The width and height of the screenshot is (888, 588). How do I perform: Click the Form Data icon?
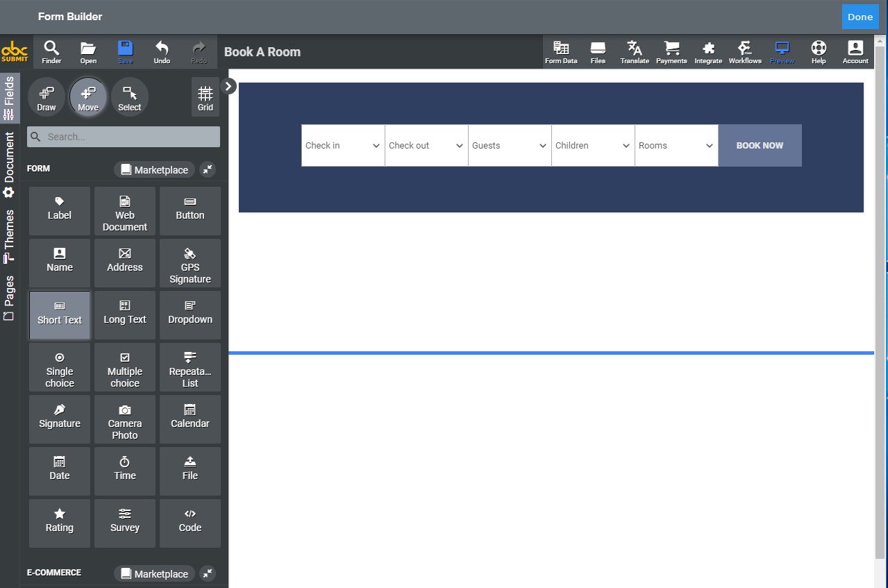click(561, 52)
